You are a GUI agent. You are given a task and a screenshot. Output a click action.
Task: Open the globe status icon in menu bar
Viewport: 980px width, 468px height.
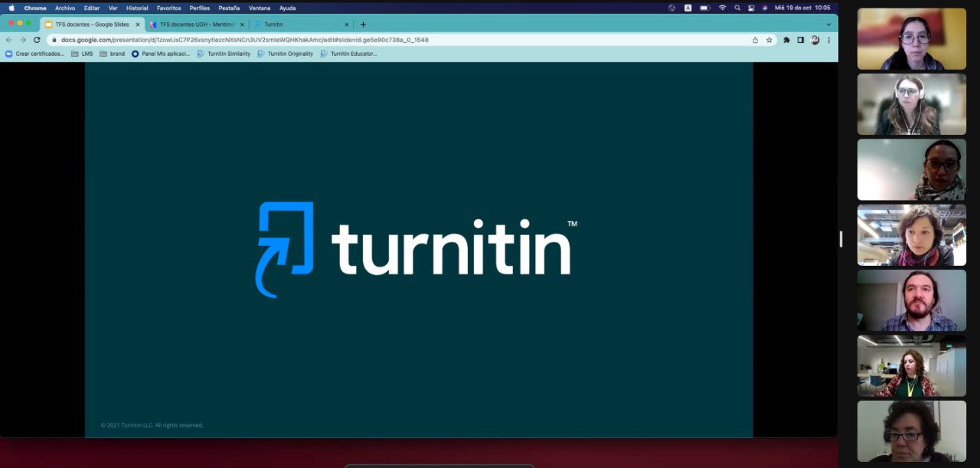671,8
